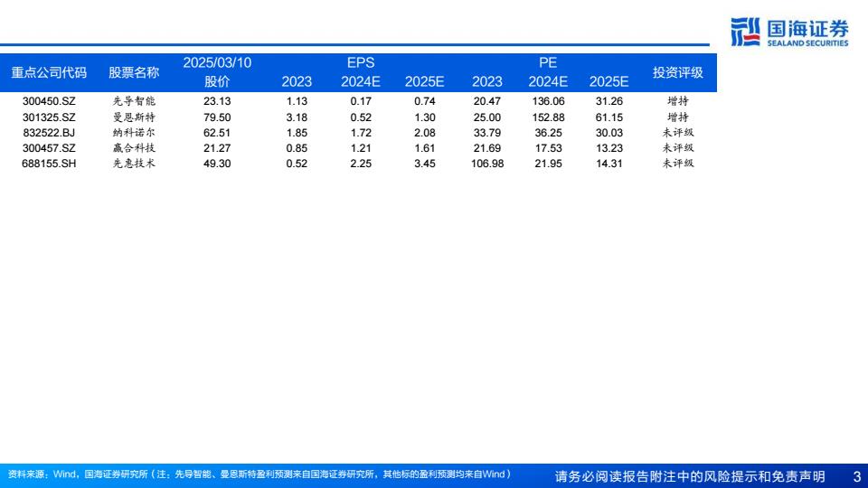The image size is (868, 488).
Task: Select share price 49.30
Action: pyautogui.click(x=217, y=164)
